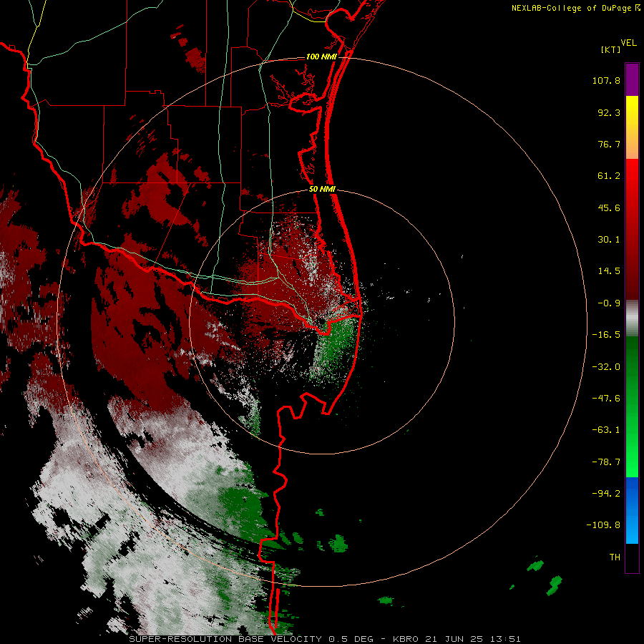644x644 pixels.
Task: Click the -63.1 scale value
Action: tap(606, 430)
